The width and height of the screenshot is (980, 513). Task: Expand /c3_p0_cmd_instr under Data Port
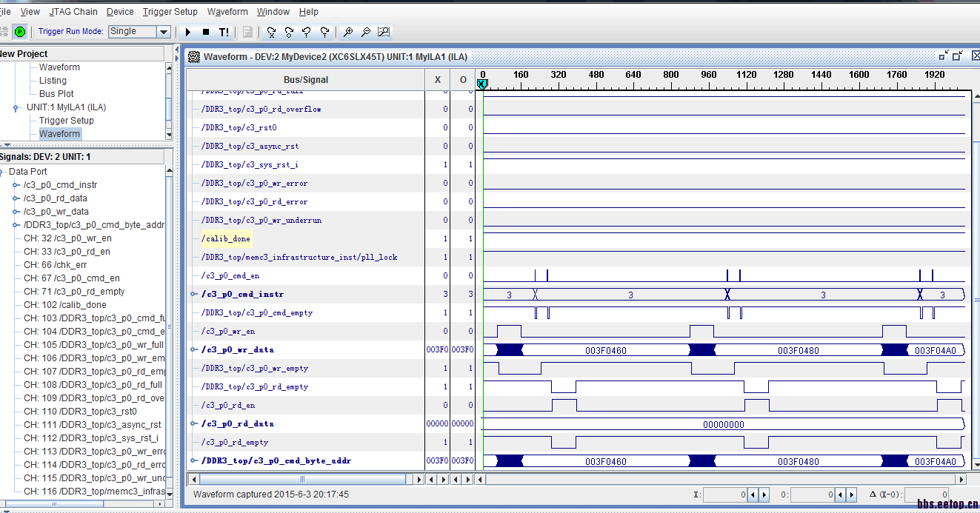coord(16,185)
